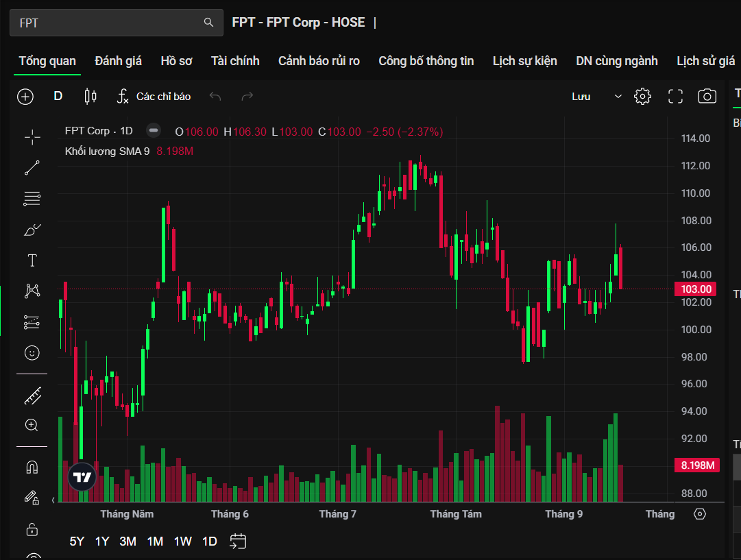Toggle magnet mode for drawings

[32, 467]
